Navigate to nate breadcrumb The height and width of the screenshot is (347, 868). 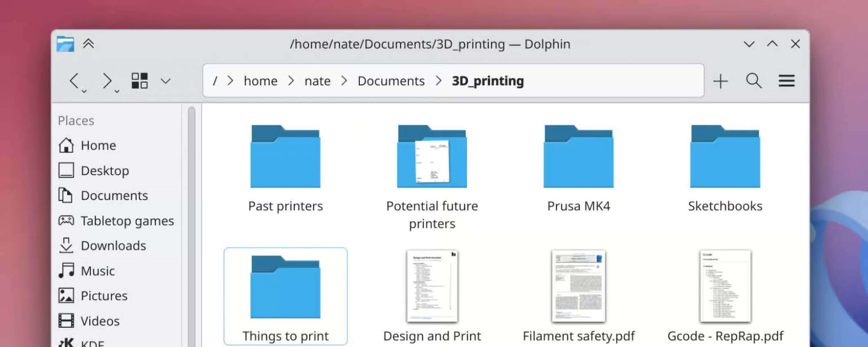[x=317, y=81]
